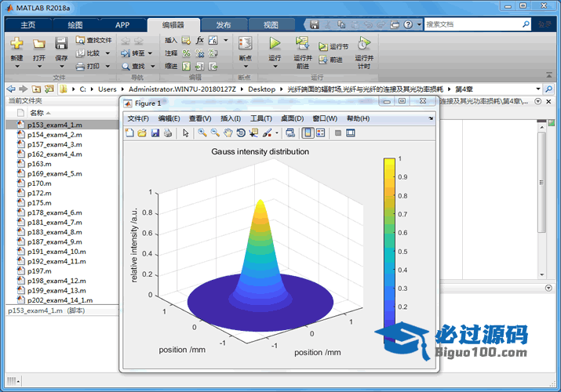Image resolution: width=561 pixels, height=392 pixels.
Task: Select the Pan hand tool
Action: [228, 133]
